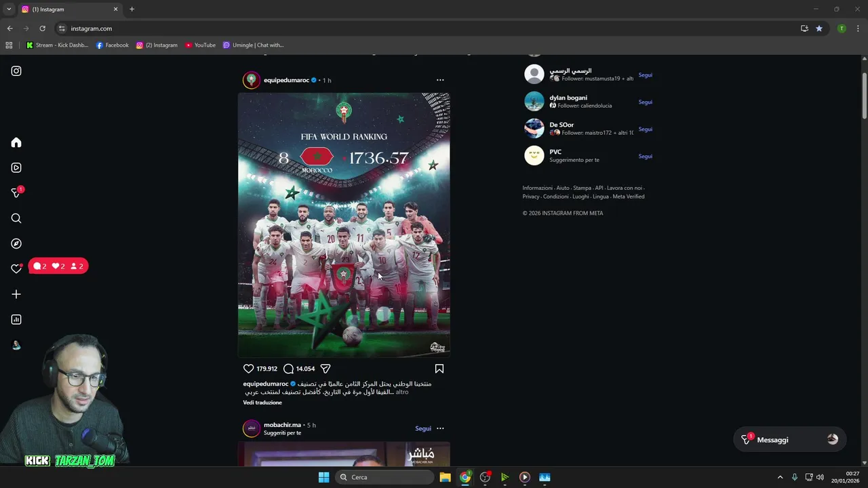Select the (1) Instagram tab
This screenshot has width=868, height=488.
69,9
